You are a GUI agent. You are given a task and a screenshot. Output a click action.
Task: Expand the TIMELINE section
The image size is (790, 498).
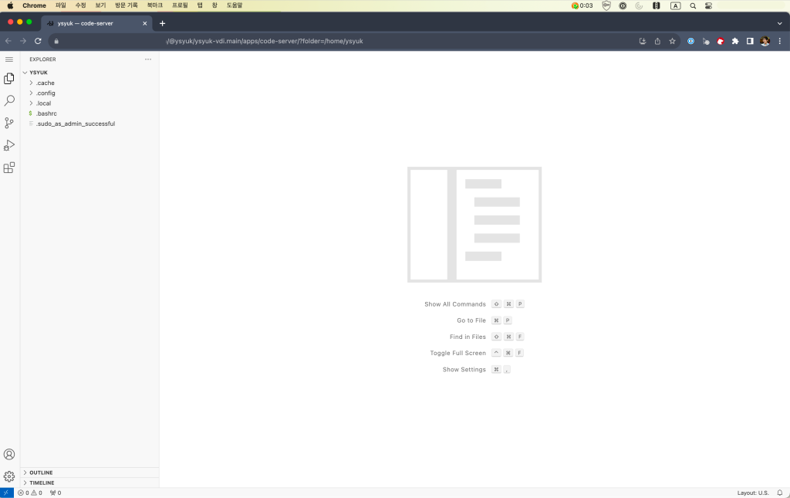point(42,483)
